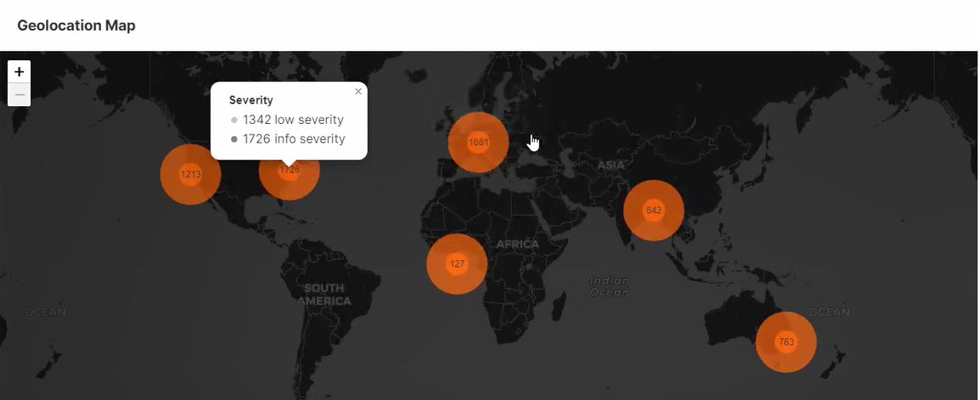Select the 1213 cluster marker
Screen dimensions: 980x400
click(x=190, y=174)
